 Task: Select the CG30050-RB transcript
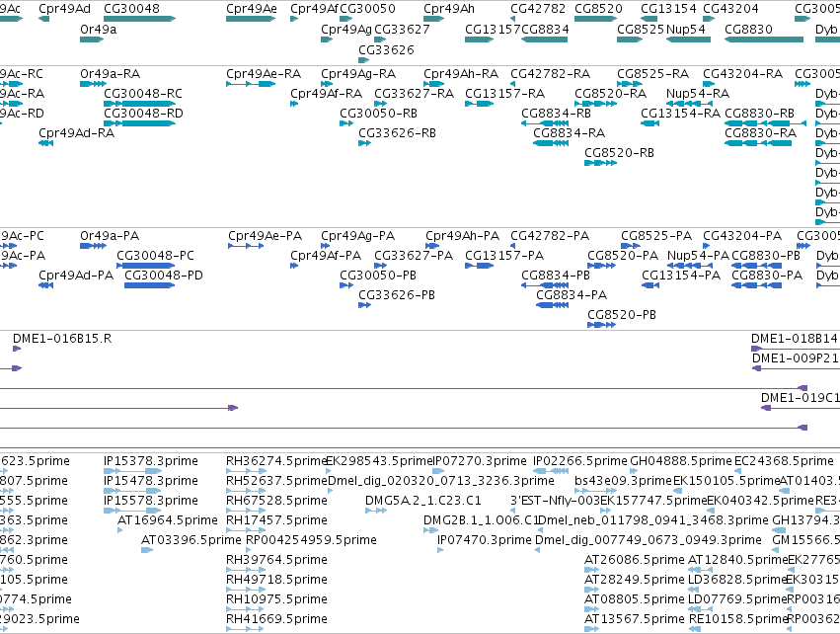(378, 114)
